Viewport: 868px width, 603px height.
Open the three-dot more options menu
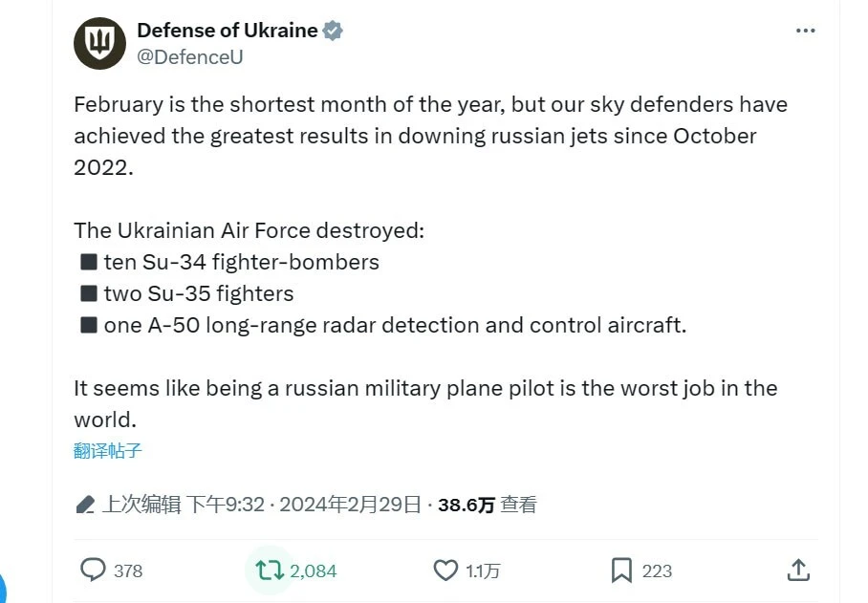pyautogui.click(x=805, y=31)
